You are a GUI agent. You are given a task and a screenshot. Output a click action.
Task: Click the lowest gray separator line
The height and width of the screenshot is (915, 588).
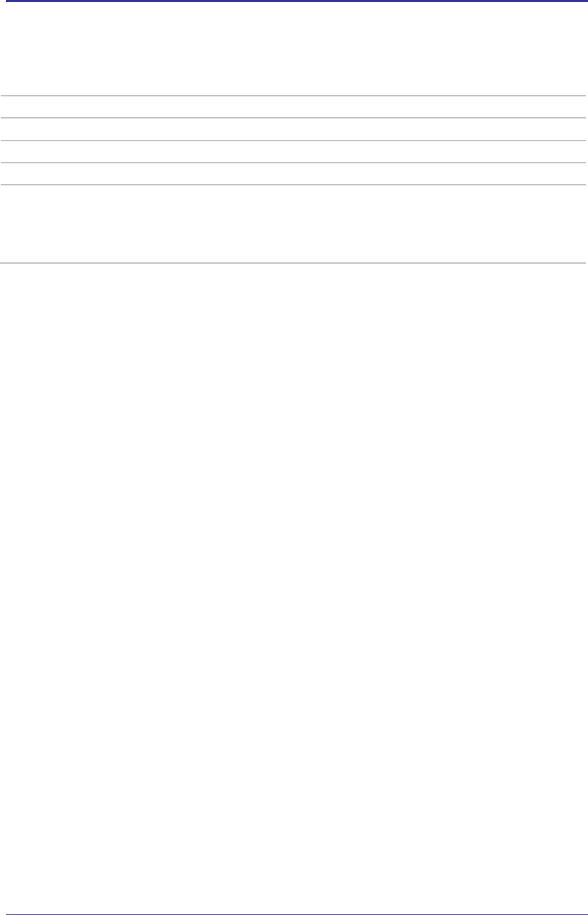tap(294, 262)
